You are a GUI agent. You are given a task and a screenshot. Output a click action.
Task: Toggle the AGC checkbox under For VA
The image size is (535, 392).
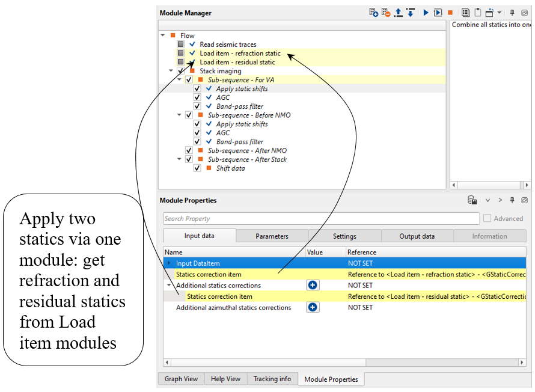click(x=197, y=97)
